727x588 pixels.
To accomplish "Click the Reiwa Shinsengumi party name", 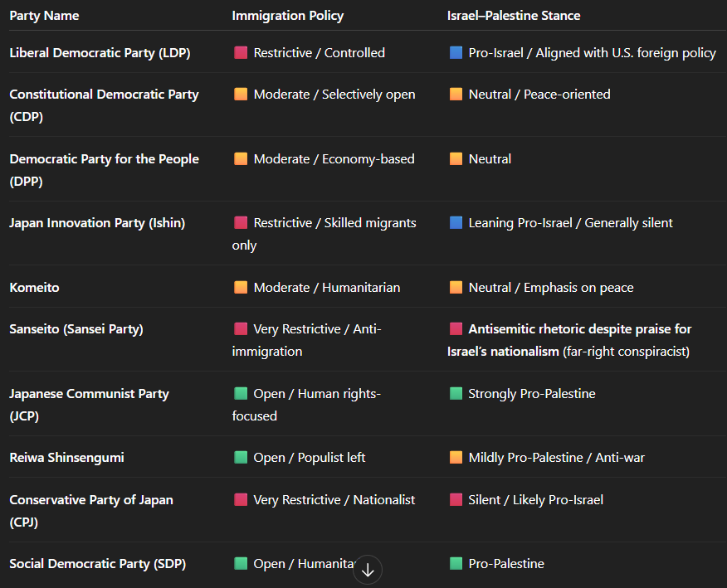I will pos(66,458).
